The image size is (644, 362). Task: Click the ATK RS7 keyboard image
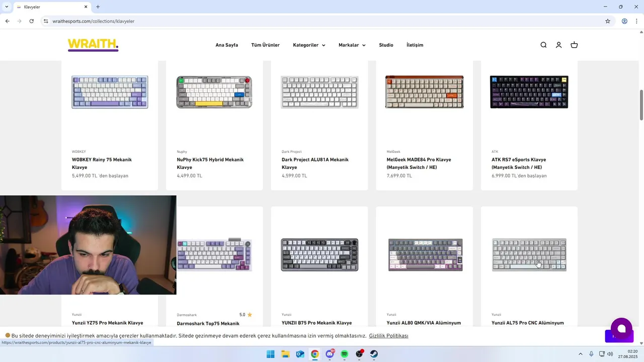pos(529,92)
